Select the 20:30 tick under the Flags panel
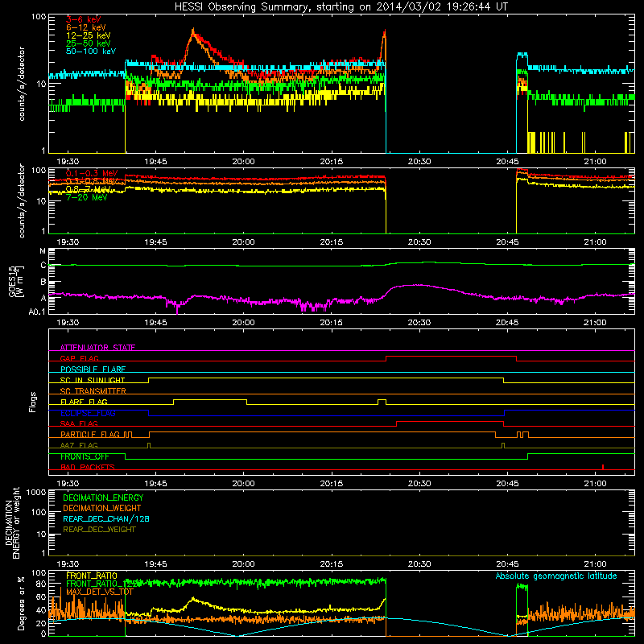The width and height of the screenshot is (644, 644). pyautogui.click(x=419, y=484)
